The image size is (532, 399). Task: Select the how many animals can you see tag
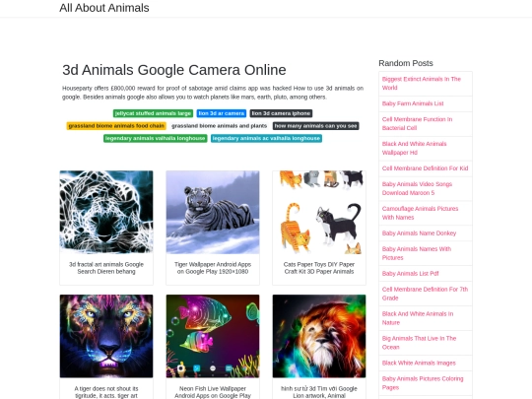coord(316,126)
